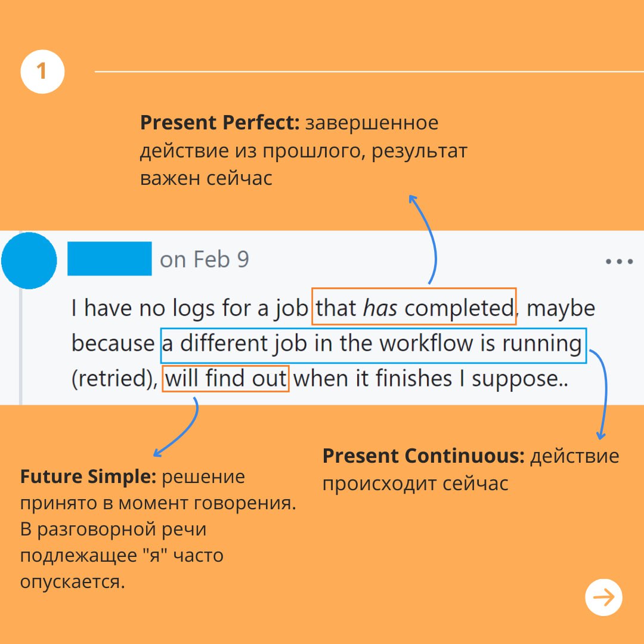Click the horizontal divider line near slide number
This screenshot has height=644, width=644.
point(358,72)
